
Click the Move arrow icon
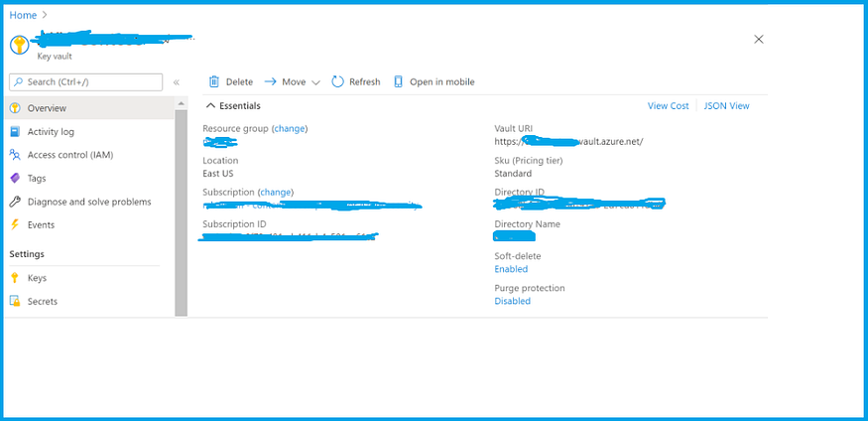tap(270, 82)
